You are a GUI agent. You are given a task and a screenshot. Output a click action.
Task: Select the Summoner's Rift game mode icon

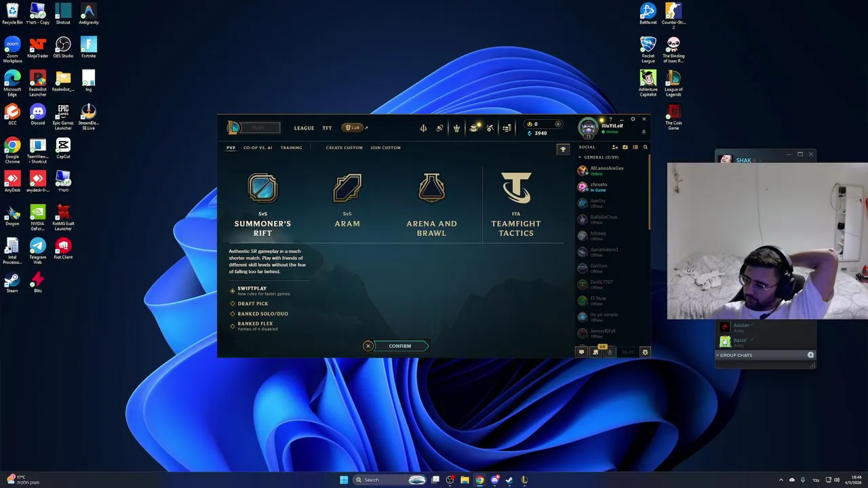point(262,188)
